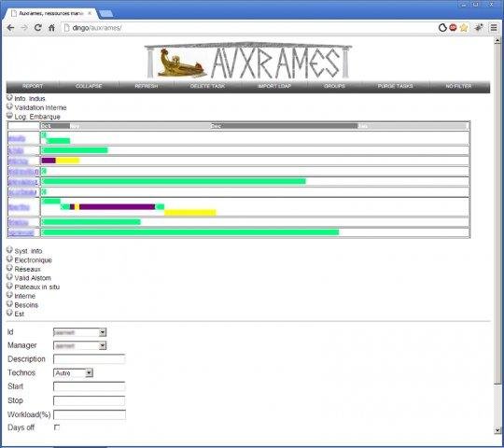504x448 pixels.
Task: Click REFRESH in the menu bar
Action: [147, 86]
